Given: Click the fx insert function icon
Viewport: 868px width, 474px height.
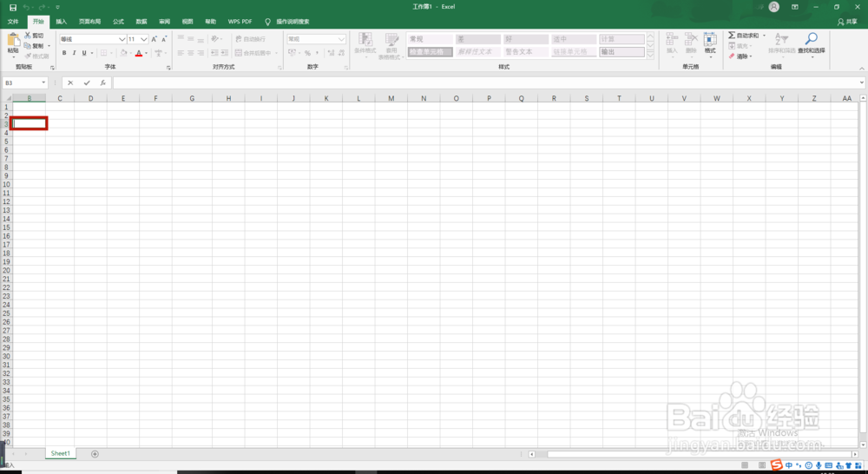Looking at the screenshot, I should tap(103, 83).
